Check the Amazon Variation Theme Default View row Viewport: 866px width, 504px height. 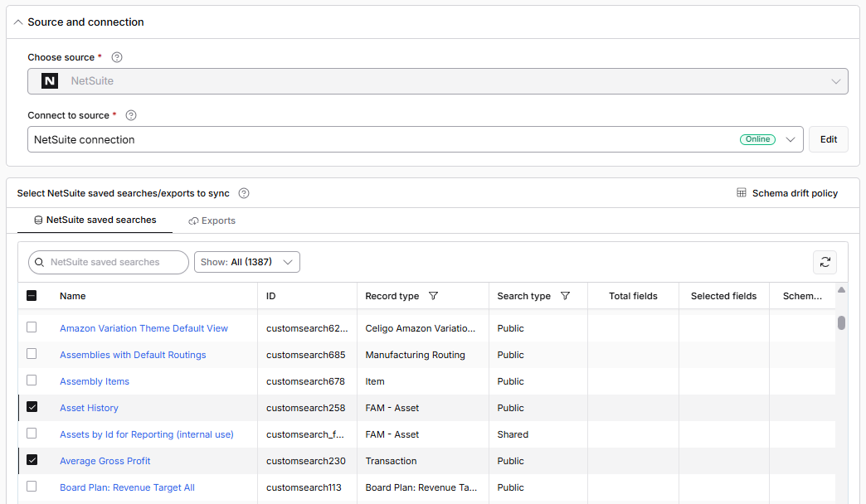tap(32, 327)
